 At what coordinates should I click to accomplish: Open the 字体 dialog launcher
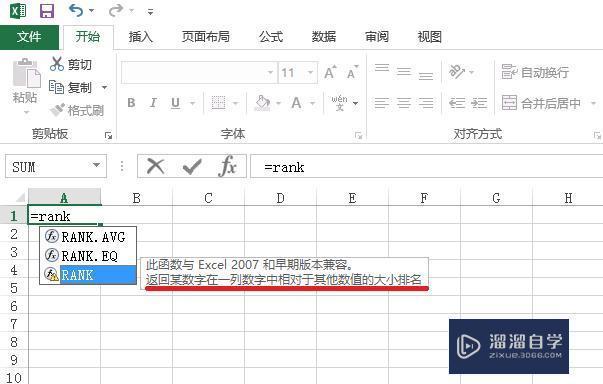(x=358, y=135)
